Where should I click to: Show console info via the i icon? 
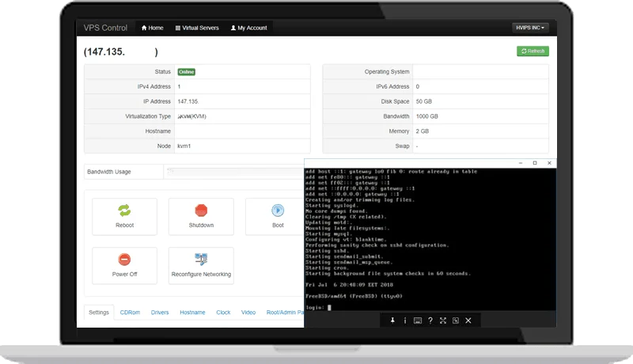tap(404, 320)
